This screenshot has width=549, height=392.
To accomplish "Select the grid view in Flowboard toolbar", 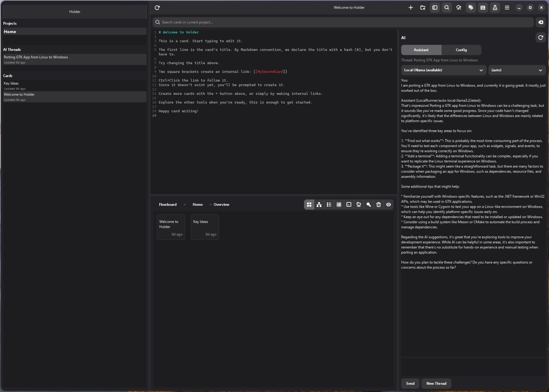I will tap(309, 205).
